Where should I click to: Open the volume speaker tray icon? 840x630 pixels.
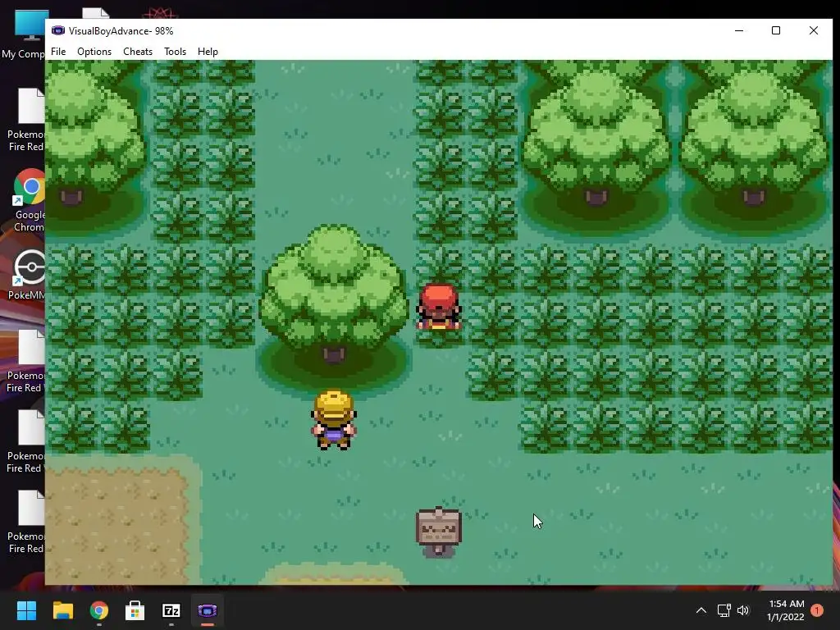(x=743, y=610)
